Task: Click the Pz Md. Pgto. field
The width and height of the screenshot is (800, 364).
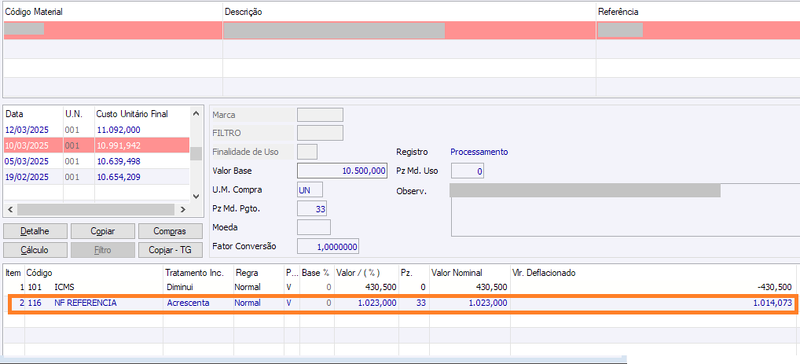Action: pyautogui.click(x=312, y=208)
